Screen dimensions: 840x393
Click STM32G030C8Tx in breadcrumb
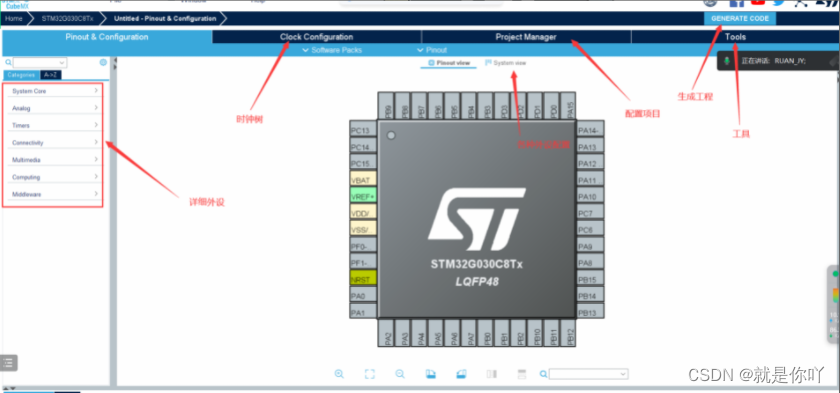pos(67,18)
